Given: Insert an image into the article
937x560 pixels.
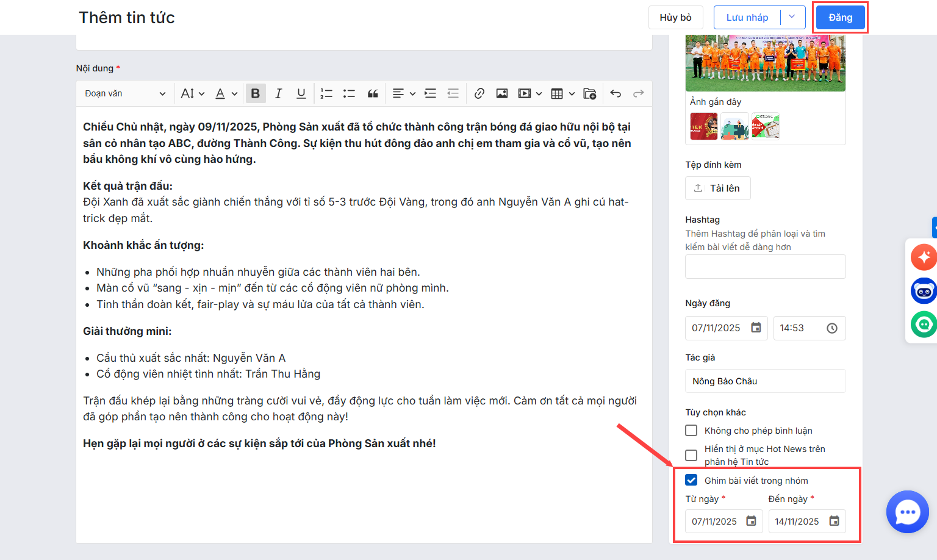Looking at the screenshot, I should (502, 93).
